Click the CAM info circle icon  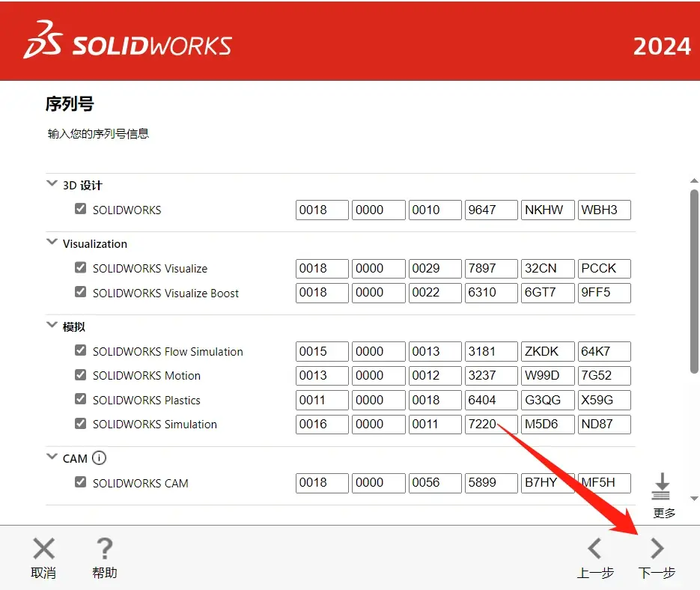click(x=99, y=457)
